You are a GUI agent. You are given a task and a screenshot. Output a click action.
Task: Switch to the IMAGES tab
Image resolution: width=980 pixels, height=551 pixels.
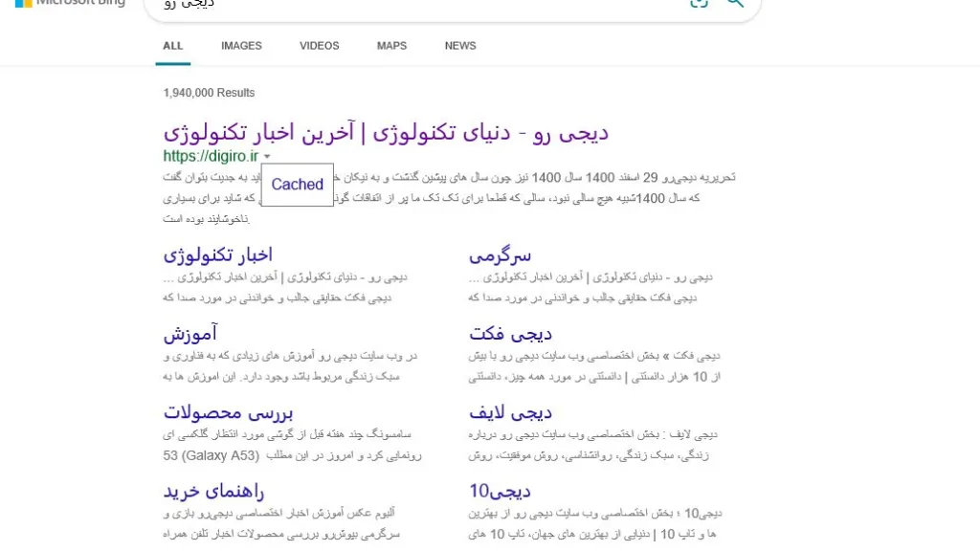point(241,46)
